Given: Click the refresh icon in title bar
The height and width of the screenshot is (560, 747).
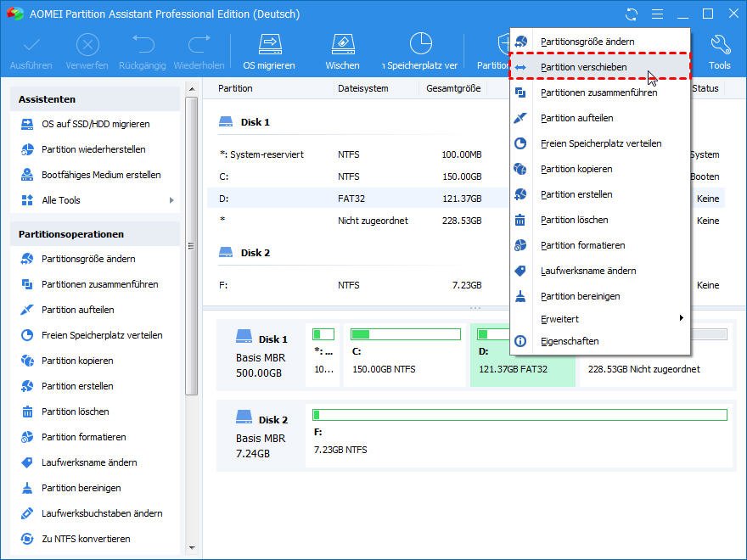Looking at the screenshot, I should pyautogui.click(x=632, y=14).
